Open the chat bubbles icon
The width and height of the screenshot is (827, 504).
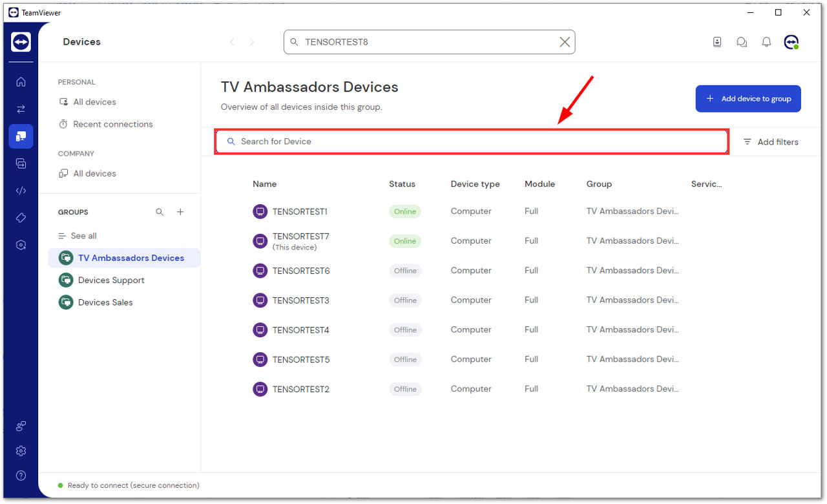pos(742,42)
